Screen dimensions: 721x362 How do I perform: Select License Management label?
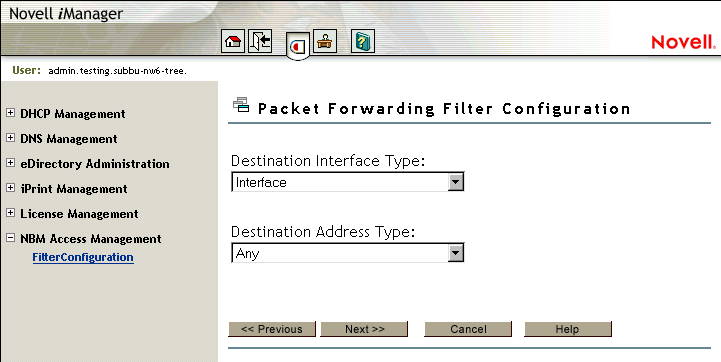(79, 214)
